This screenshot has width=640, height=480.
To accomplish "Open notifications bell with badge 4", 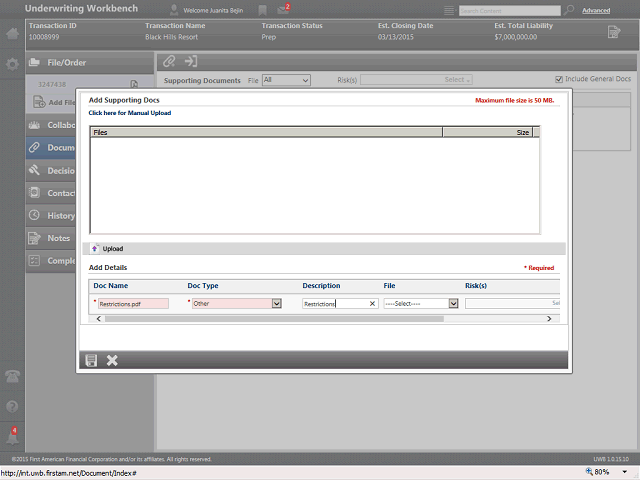I will pyautogui.click(x=12, y=437).
